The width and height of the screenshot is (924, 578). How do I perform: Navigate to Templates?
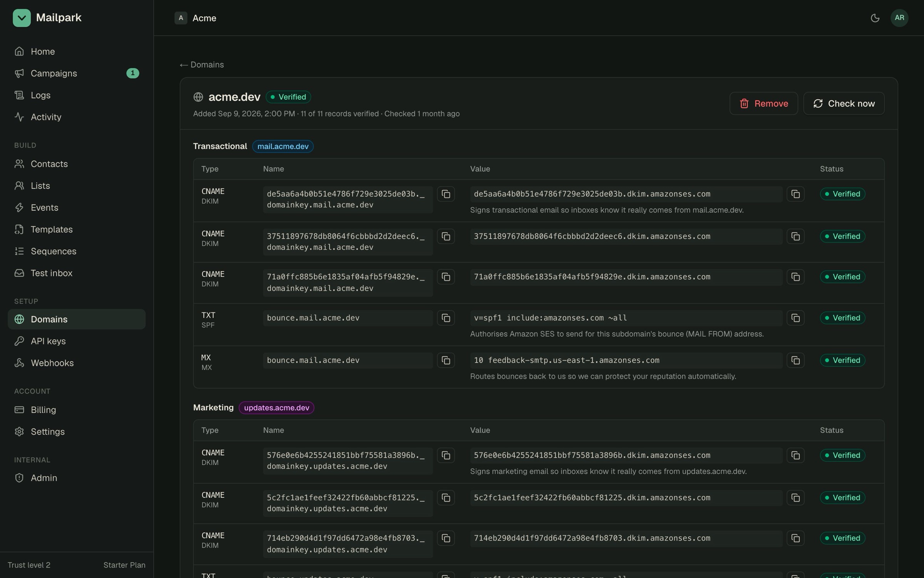(x=77, y=230)
